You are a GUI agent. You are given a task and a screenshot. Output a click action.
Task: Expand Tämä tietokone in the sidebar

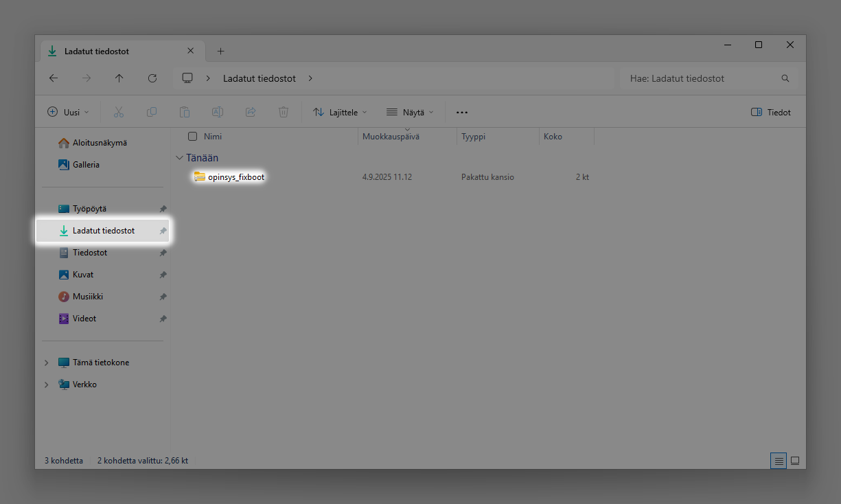pyautogui.click(x=47, y=363)
